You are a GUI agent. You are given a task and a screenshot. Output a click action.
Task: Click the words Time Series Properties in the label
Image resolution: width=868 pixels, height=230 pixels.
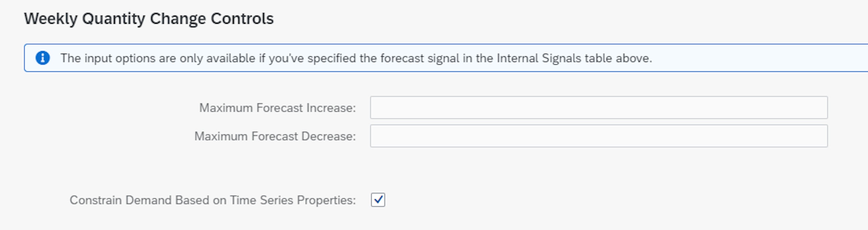coord(292,200)
